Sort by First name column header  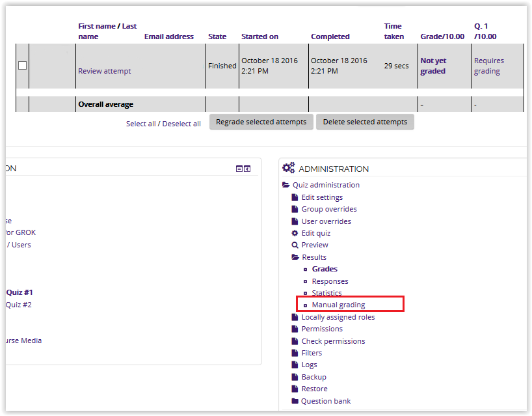[97, 26]
